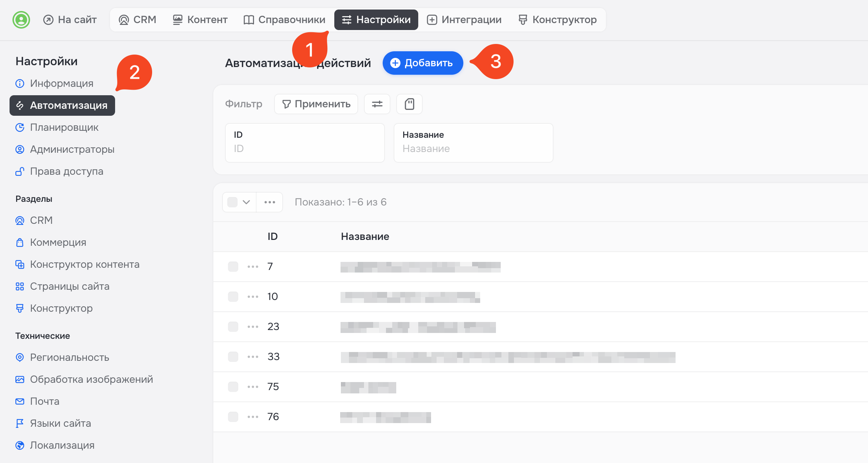The image size is (868, 463).
Task: Click the Языки сайта flag icon
Action: (20, 423)
